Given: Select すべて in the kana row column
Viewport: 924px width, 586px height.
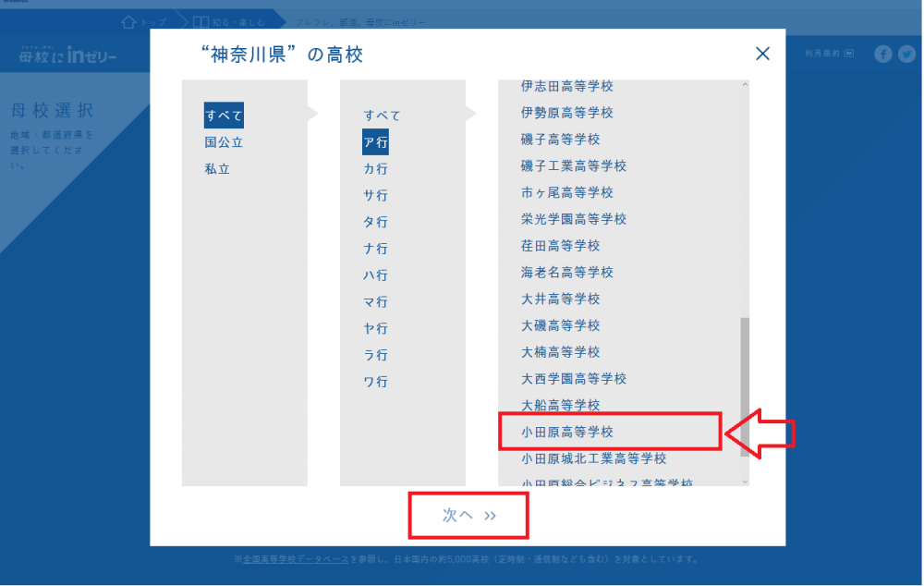Looking at the screenshot, I should click(x=382, y=116).
